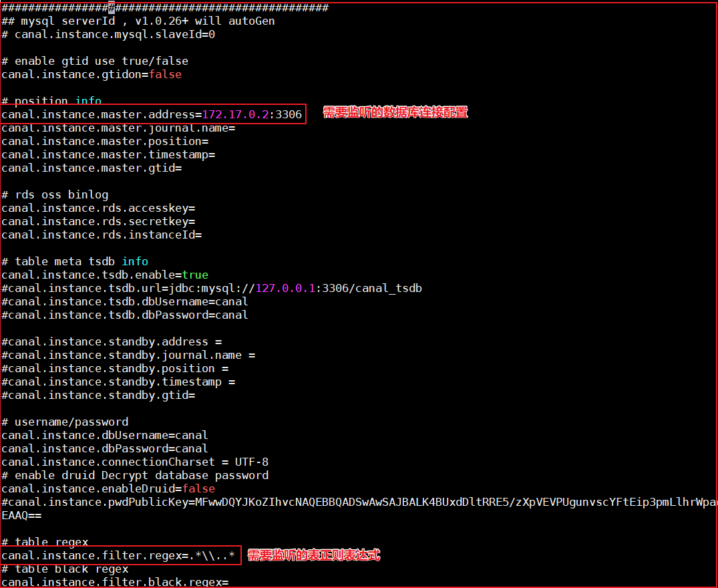This screenshot has width=718, height=588.
Task: Click the 'canal.instance.rds.instanceId=' line
Action: pos(102,235)
